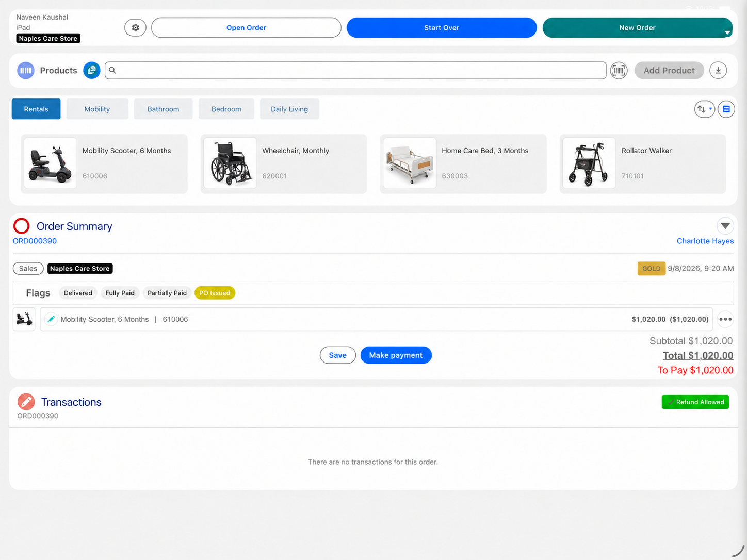Click the barcode scanner icon
747x560 pixels.
coord(619,70)
